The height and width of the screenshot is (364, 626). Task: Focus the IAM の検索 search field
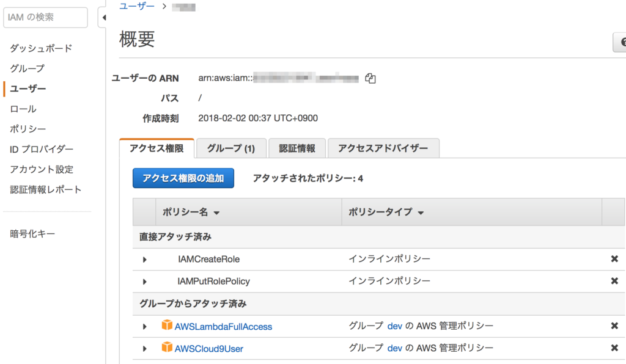click(45, 18)
